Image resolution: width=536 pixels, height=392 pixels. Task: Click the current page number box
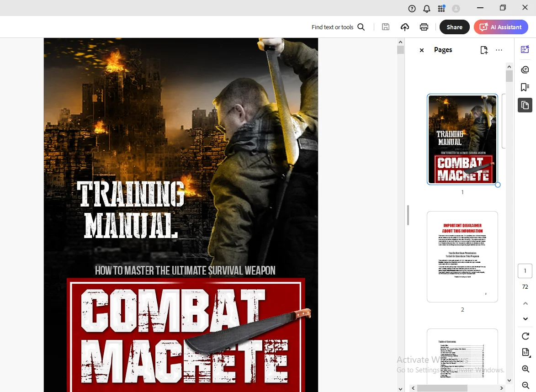[525, 270]
